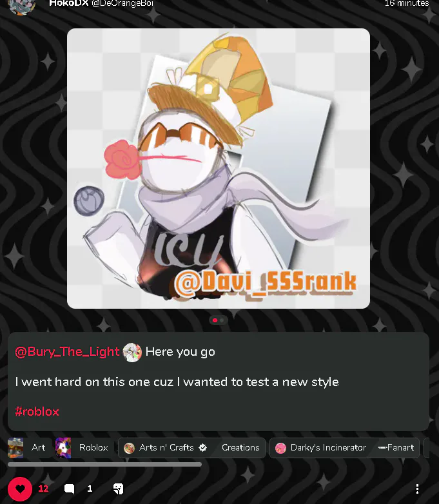Click the Arts n' Crafts community icon
The image size is (439, 504).
tap(130, 448)
